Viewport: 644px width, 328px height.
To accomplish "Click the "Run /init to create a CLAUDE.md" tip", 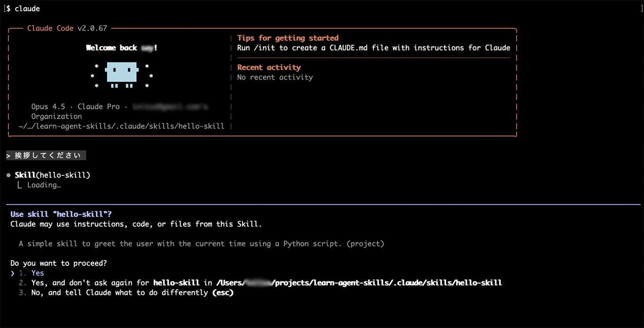I will [x=373, y=48].
